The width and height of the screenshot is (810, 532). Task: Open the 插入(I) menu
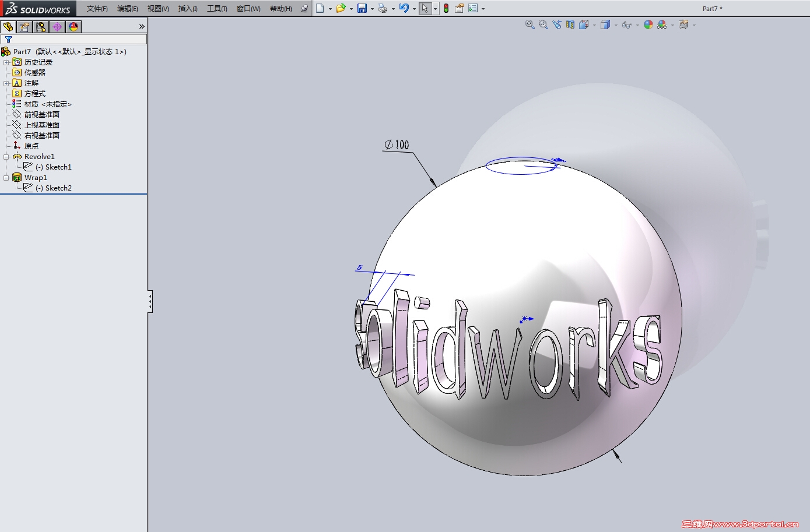188,9
